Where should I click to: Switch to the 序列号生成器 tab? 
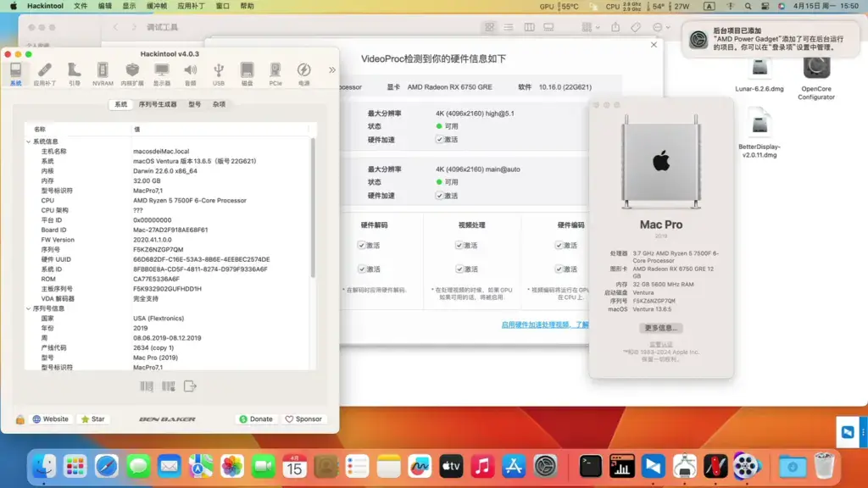tap(158, 104)
